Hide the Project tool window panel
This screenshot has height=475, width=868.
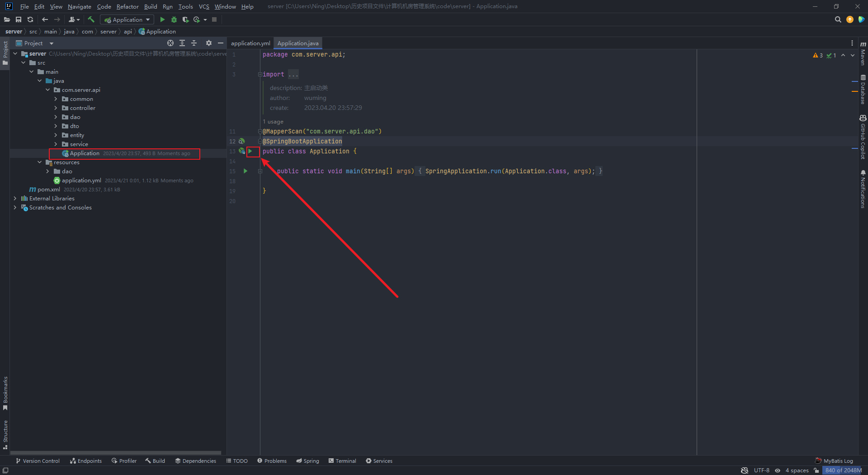[x=221, y=43]
